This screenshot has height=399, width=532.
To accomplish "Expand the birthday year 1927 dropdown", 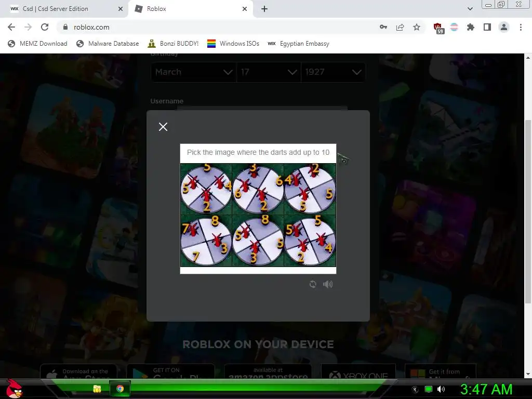I will 333,72.
